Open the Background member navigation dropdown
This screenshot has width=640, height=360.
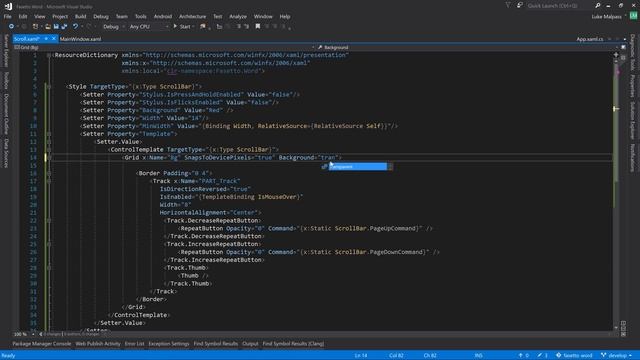(x=467, y=47)
